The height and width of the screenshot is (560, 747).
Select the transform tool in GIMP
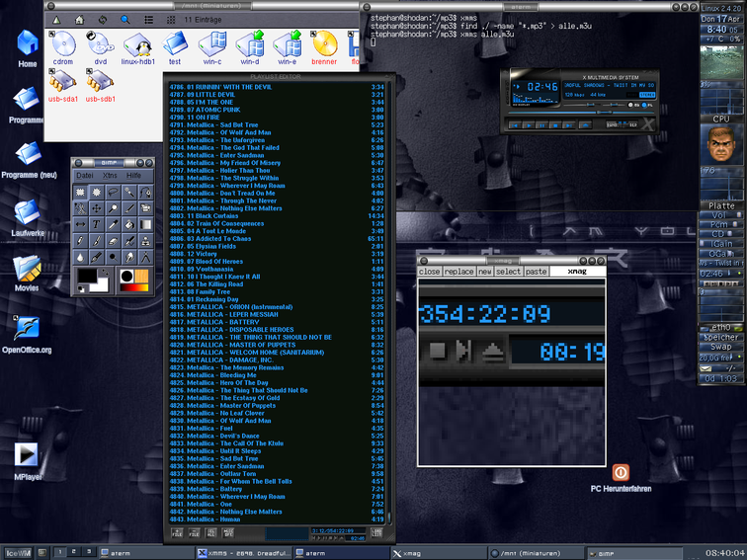(x=145, y=208)
